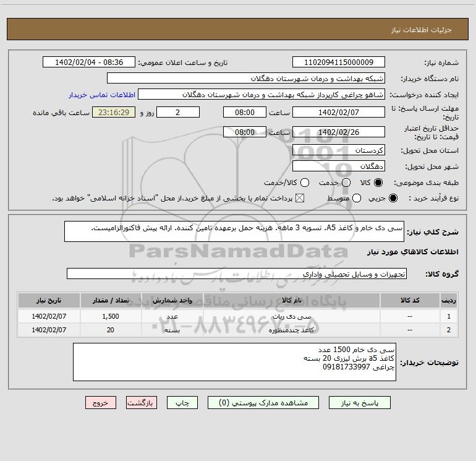Click the سی دی ربات item name cell
Viewport: 476px width, 461px height.
coord(291,316)
